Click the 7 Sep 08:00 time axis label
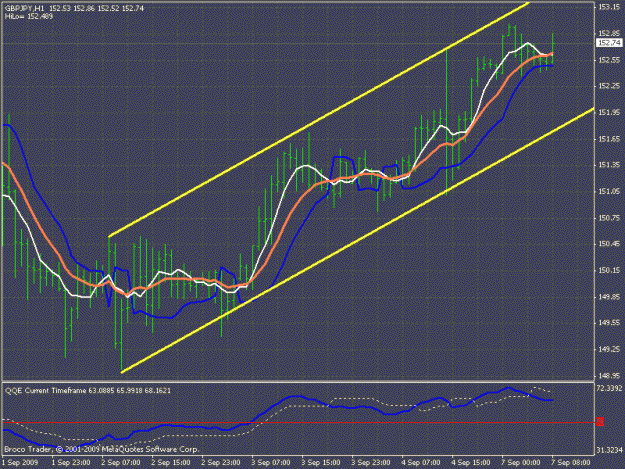This screenshot has width=625, height=469. 571,462
